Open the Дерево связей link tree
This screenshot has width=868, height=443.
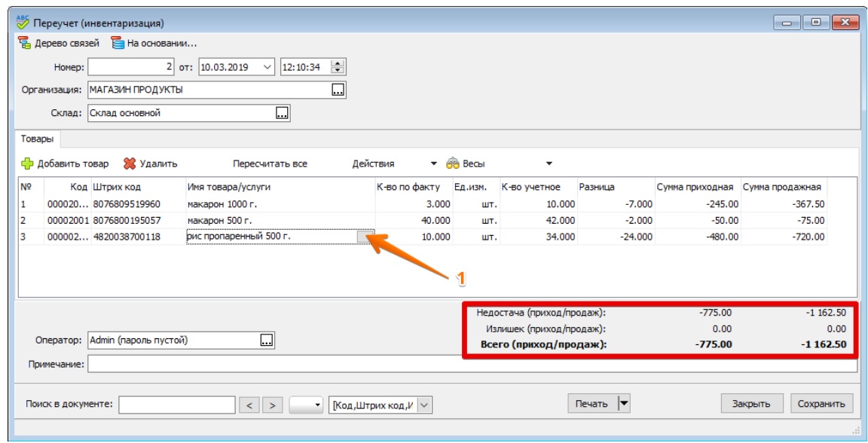tap(59, 43)
